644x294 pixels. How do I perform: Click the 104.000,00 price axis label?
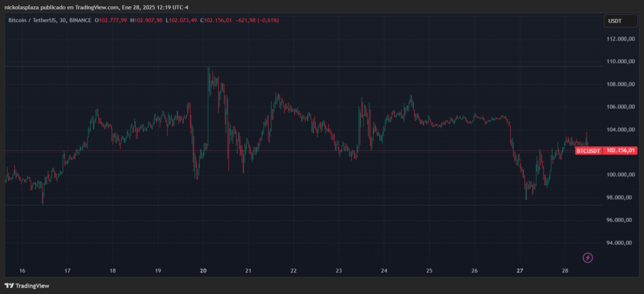pos(621,130)
